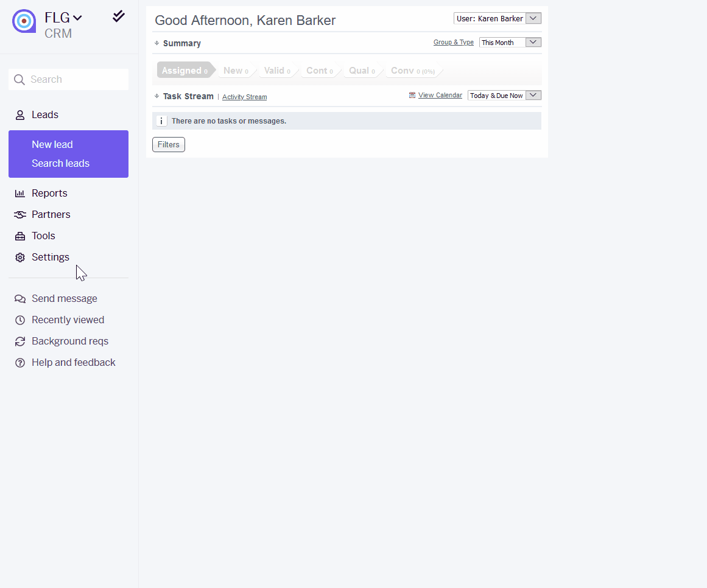This screenshot has width=707, height=588.
Task: Click the Background reqs refresh icon
Action: [x=20, y=341]
